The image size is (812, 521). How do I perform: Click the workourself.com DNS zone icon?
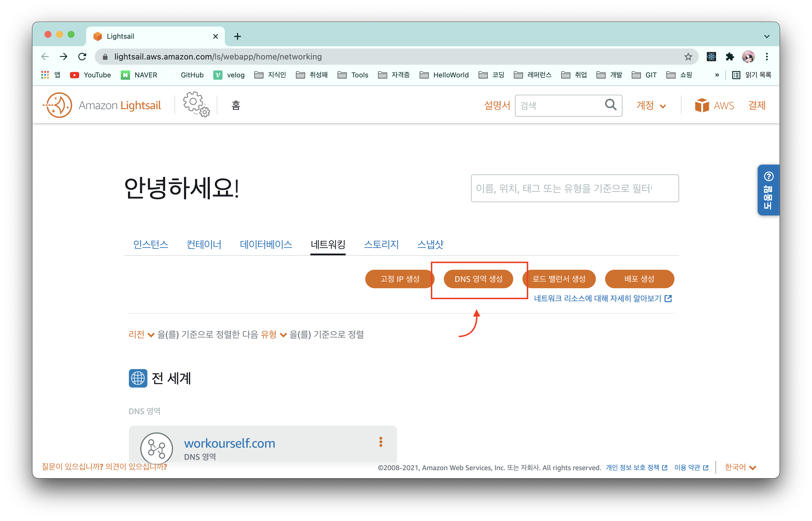(156, 448)
